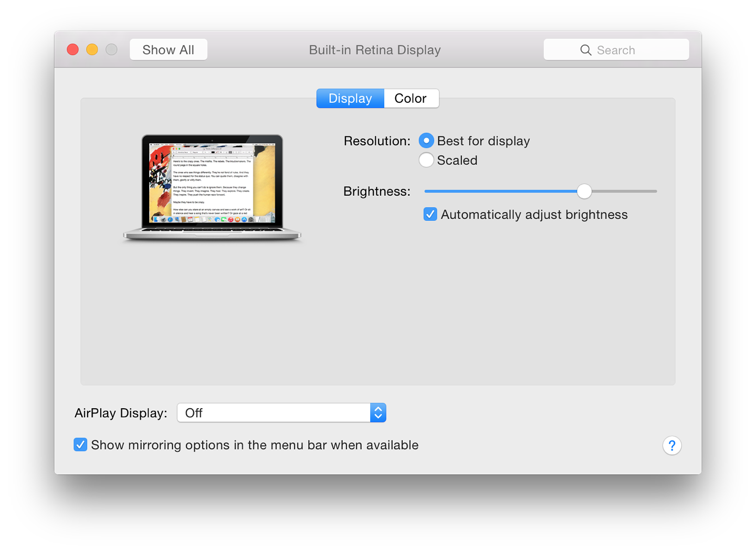Click the Show All button
Screen dimensions: 756x552
[x=169, y=50]
